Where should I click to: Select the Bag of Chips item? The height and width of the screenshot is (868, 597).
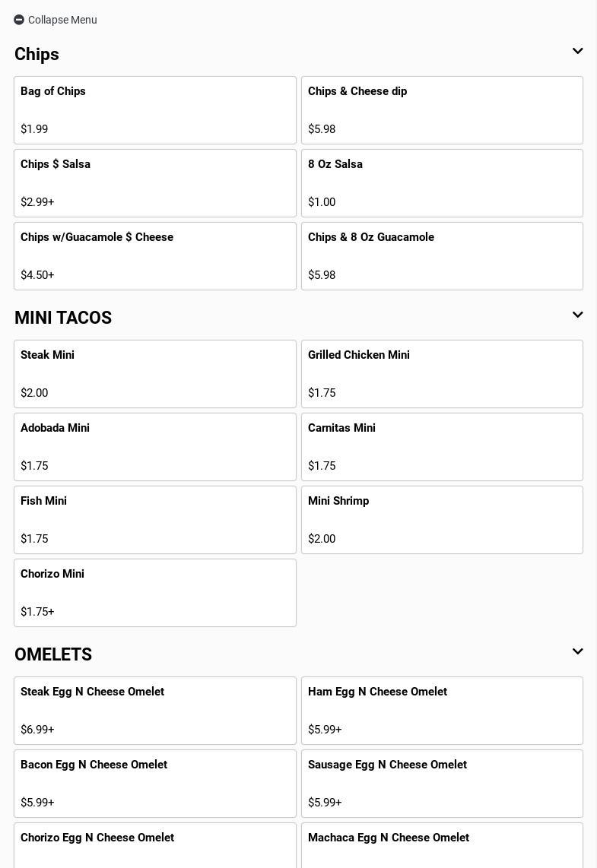(x=155, y=110)
